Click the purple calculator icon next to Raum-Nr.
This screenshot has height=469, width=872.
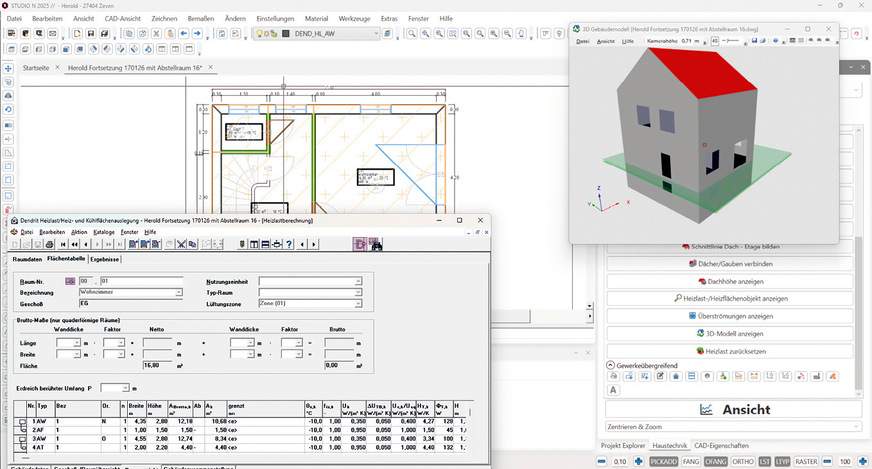point(70,281)
